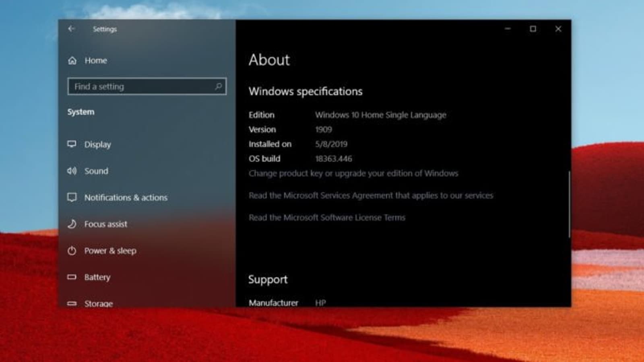The image size is (644, 362).
Task: Go back using the Settings back arrow
Action: click(x=71, y=29)
